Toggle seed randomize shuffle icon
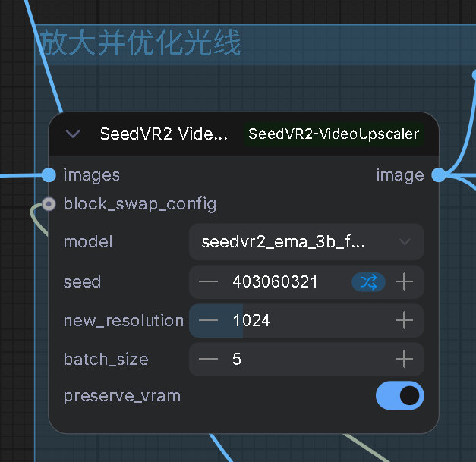This screenshot has width=476, height=462. click(368, 282)
